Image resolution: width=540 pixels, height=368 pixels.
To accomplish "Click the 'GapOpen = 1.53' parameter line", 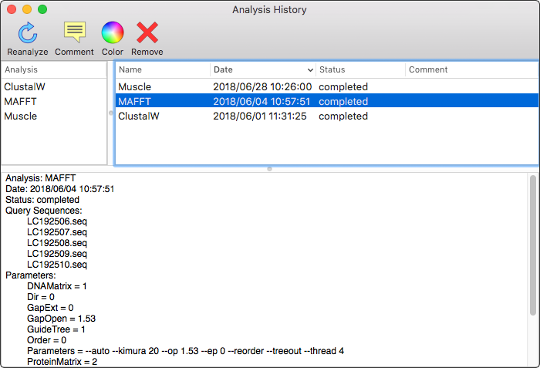I will [61, 318].
